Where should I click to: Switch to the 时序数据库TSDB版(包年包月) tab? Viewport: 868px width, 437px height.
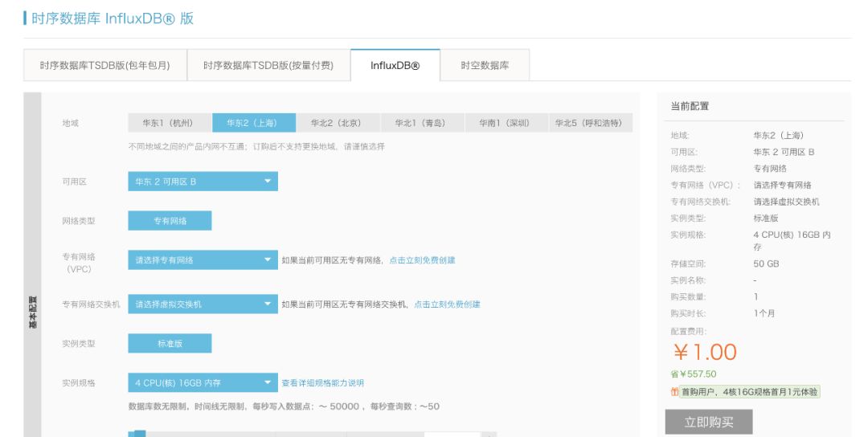click(105, 65)
